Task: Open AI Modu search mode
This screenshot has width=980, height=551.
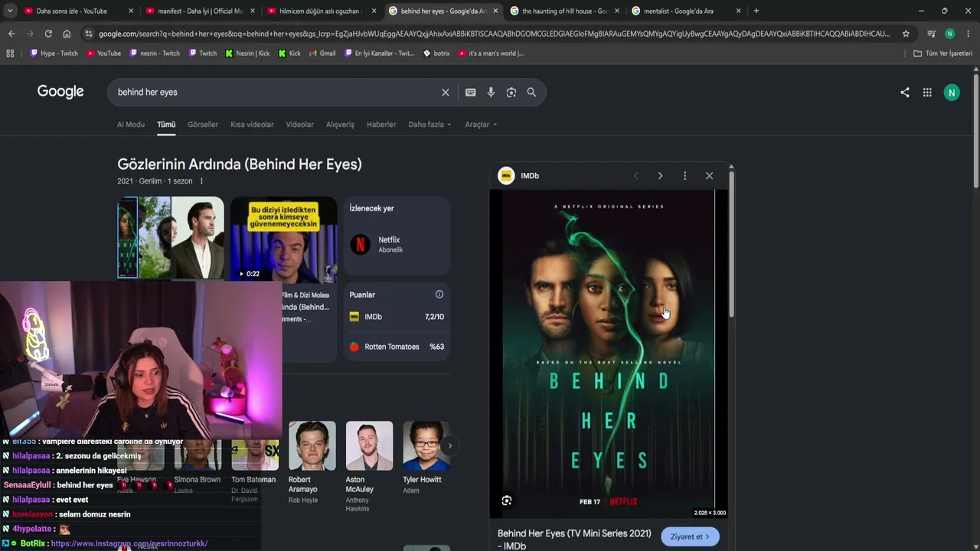Action: (x=131, y=125)
